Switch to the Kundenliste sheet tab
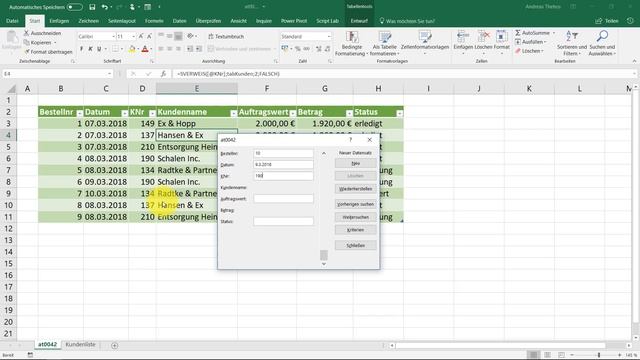This screenshot has width=640, height=360. point(80,344)
